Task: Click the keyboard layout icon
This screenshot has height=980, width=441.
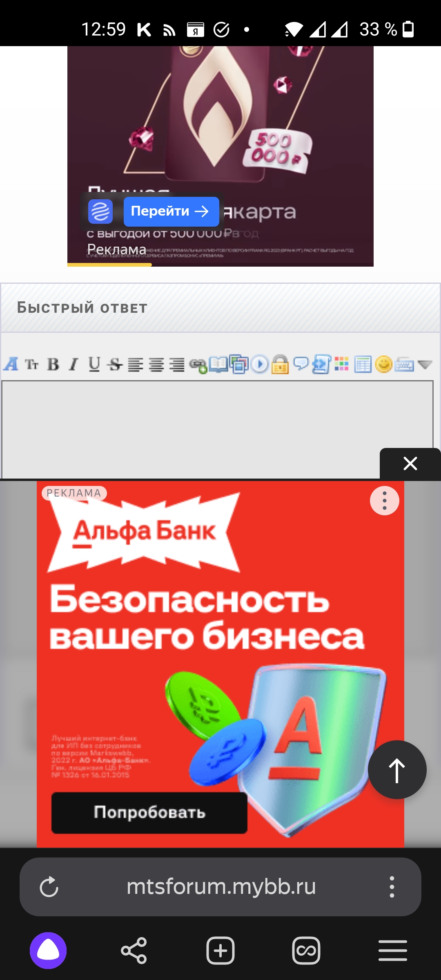Action: [404, 364]
